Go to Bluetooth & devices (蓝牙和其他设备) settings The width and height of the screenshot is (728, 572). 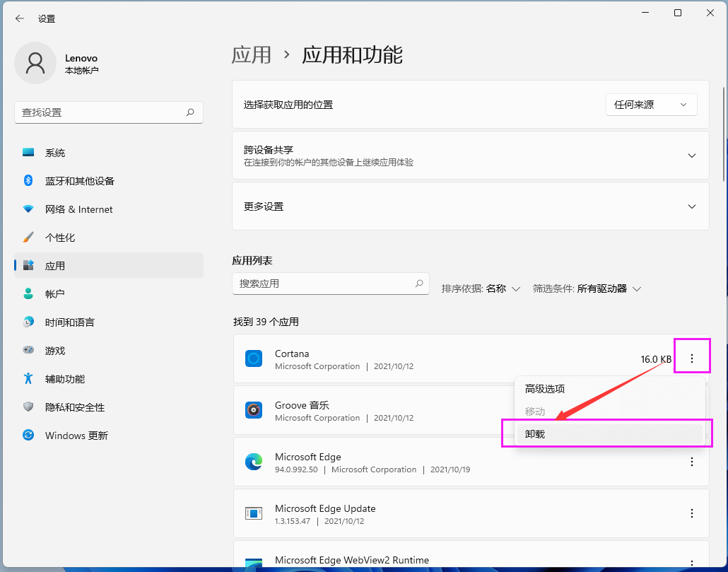(x=109, y=180)
